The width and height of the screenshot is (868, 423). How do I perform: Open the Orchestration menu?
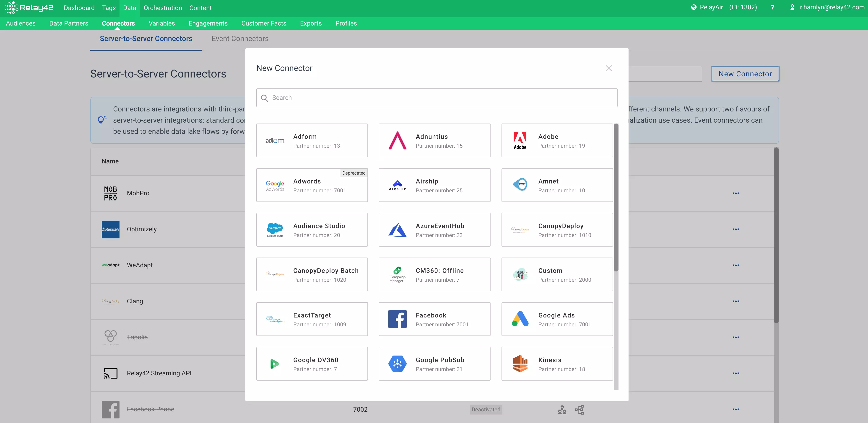163,8
